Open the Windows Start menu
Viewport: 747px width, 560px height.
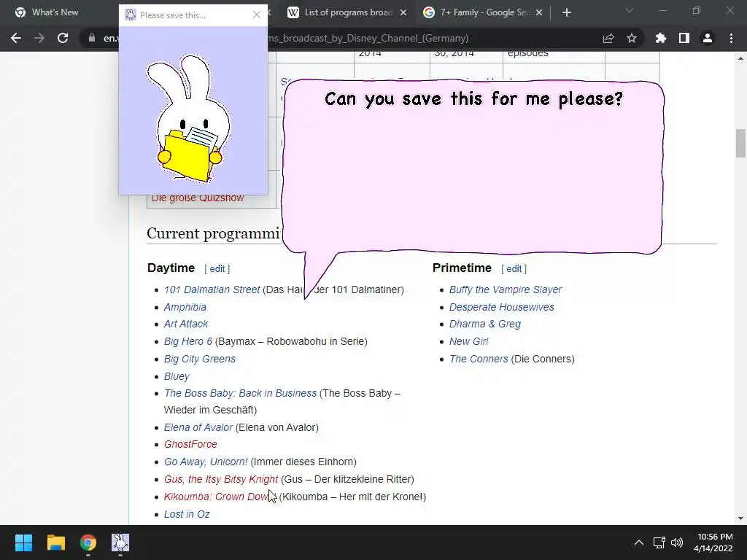tap(23, 542)
